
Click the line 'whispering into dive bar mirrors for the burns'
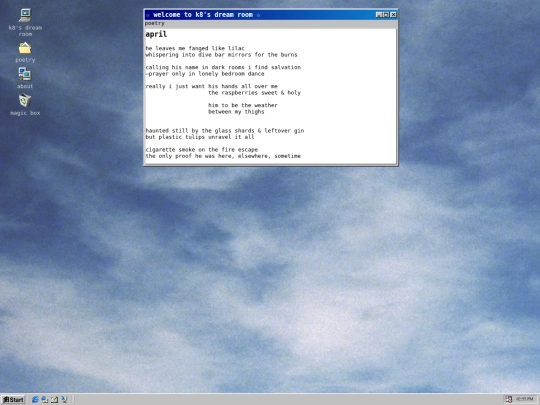point(221,55)
